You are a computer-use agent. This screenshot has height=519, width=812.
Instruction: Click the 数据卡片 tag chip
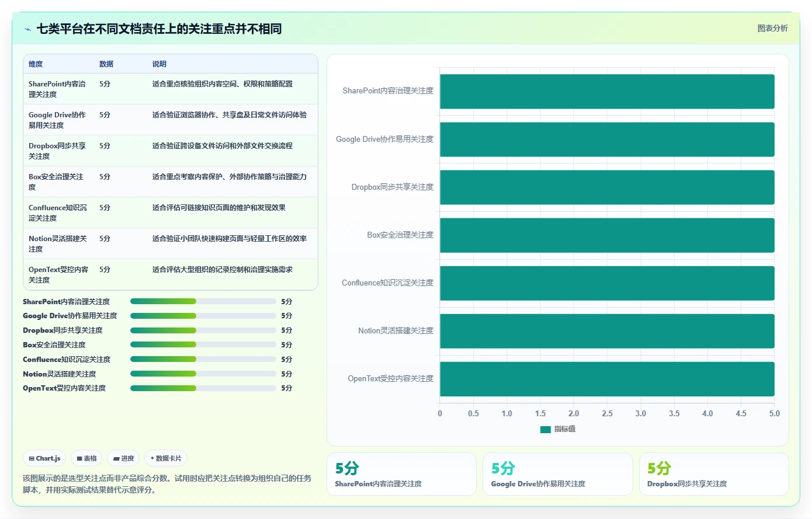click(x=166, y=458)
